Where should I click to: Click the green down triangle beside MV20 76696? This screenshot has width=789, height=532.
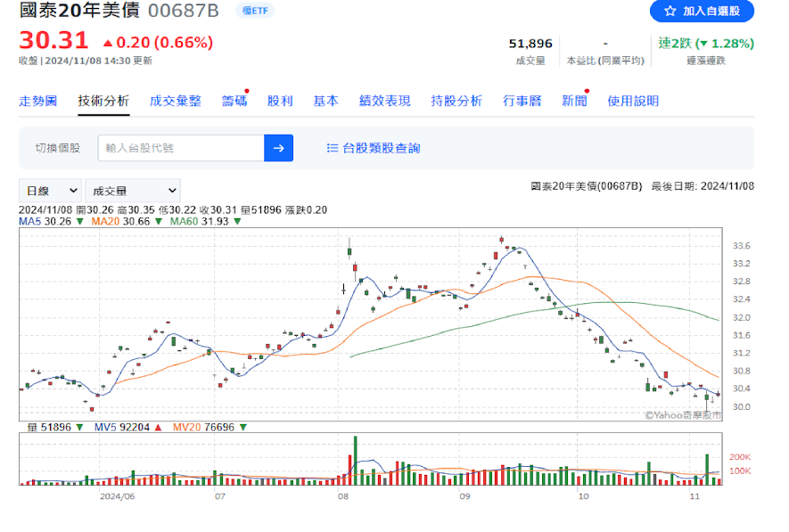243,428
